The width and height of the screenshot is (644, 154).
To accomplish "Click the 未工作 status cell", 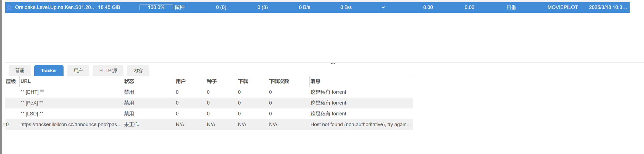I will pyautogui.click(x=132, y=125).
